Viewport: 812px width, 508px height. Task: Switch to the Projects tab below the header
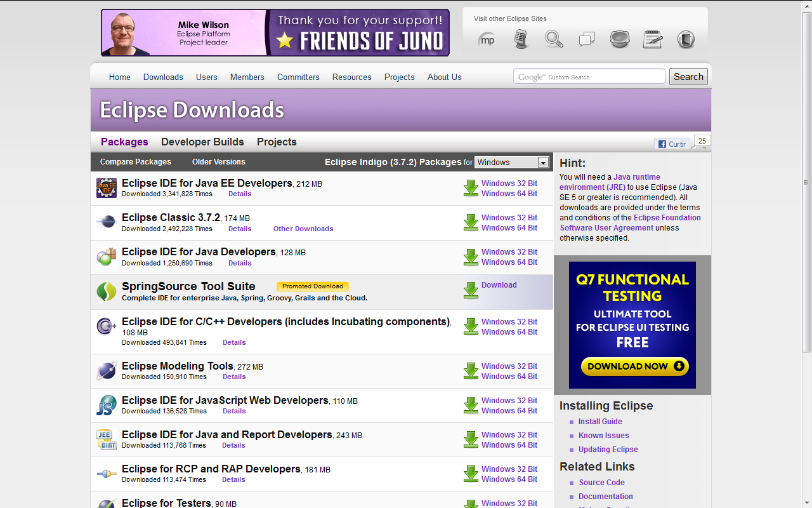click(277, 142)
